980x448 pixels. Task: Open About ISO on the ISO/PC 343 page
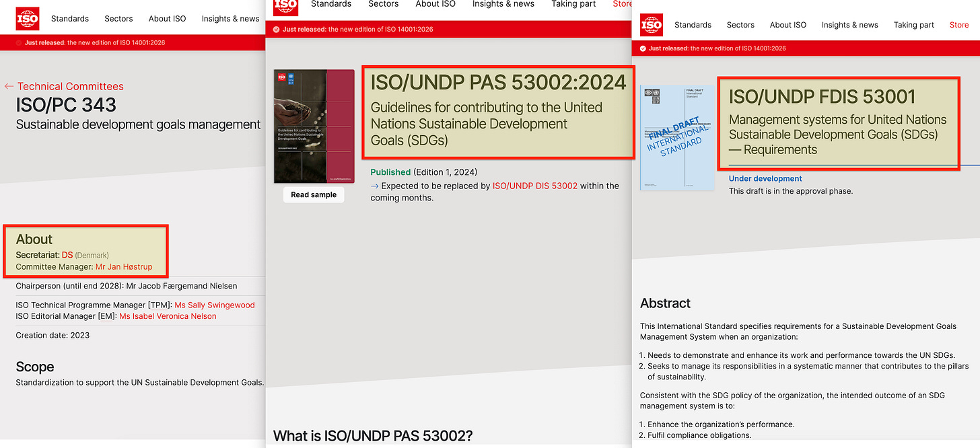coord(167,19)
